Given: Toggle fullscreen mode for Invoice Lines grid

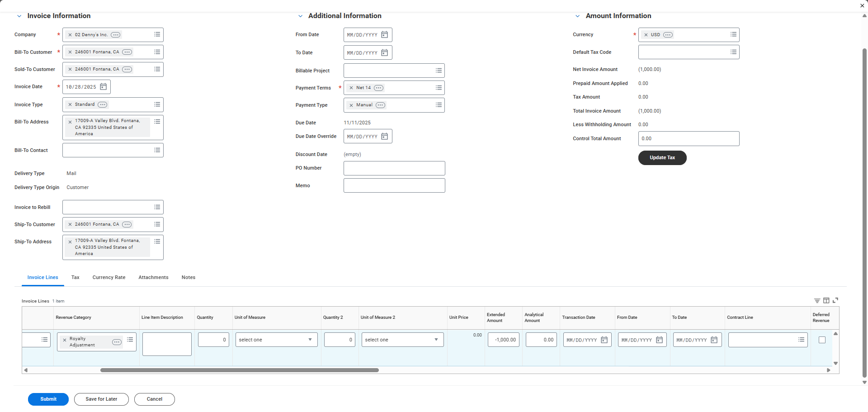Looking at the screenshot, I should coord(835,300).
